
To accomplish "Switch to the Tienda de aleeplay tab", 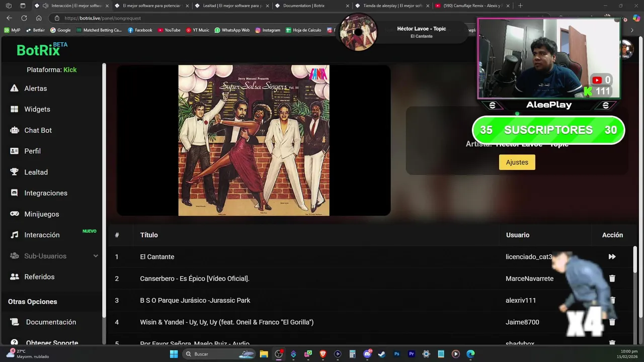I will 391,6.
